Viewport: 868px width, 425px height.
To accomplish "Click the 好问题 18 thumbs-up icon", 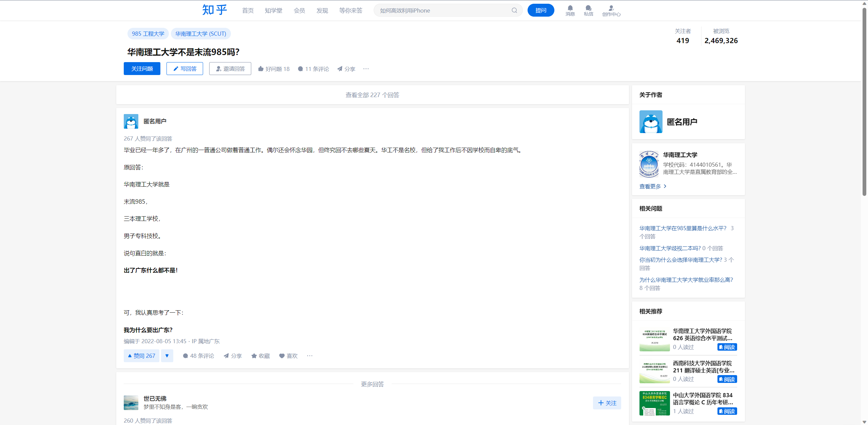I will (261, 69).
